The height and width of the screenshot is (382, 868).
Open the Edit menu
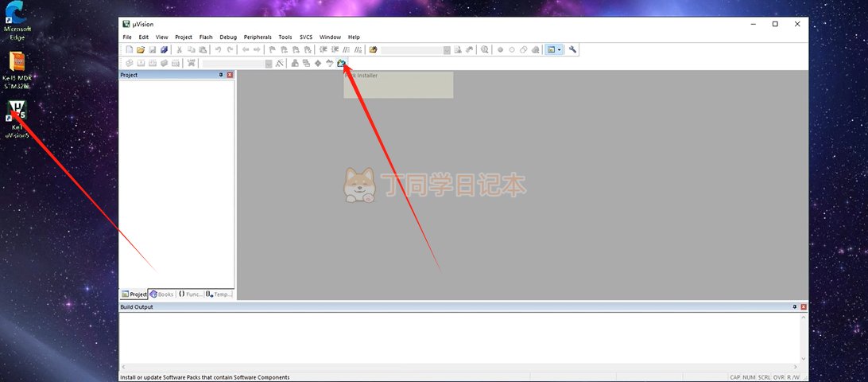[143, 37]
